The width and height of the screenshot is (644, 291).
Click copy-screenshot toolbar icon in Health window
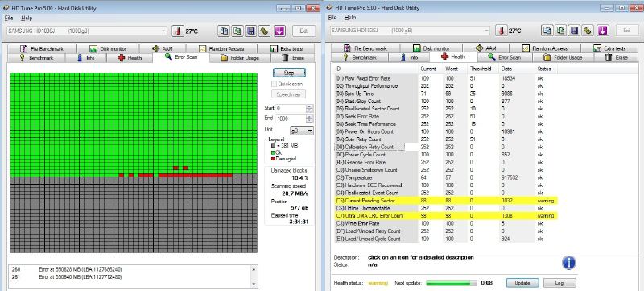[560, 31]
